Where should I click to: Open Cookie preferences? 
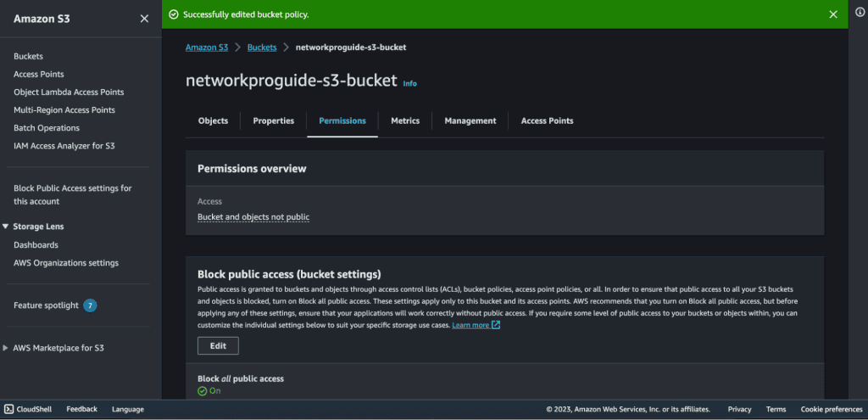coord(832,409)
